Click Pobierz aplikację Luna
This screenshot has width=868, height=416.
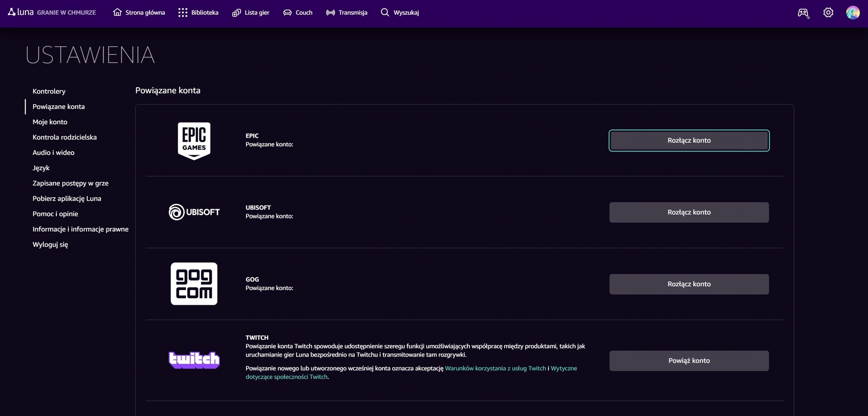(x=67, y=198)
